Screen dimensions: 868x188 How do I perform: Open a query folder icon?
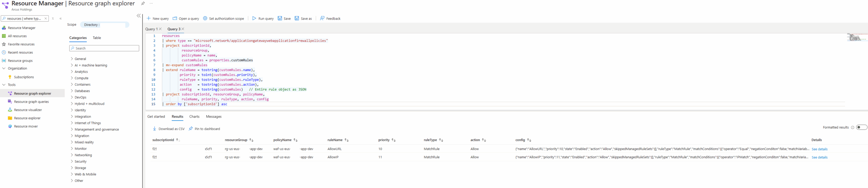[175, 18]
